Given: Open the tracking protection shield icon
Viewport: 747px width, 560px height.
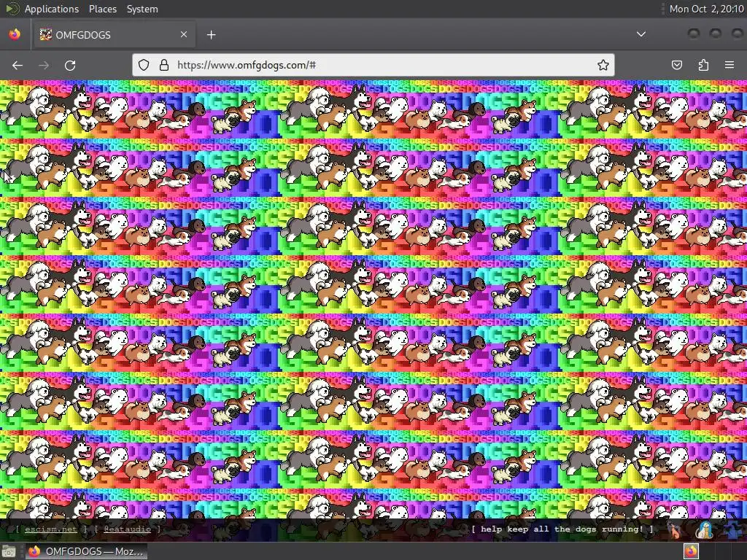Looking at the screenshot, I should click(144, 65).
